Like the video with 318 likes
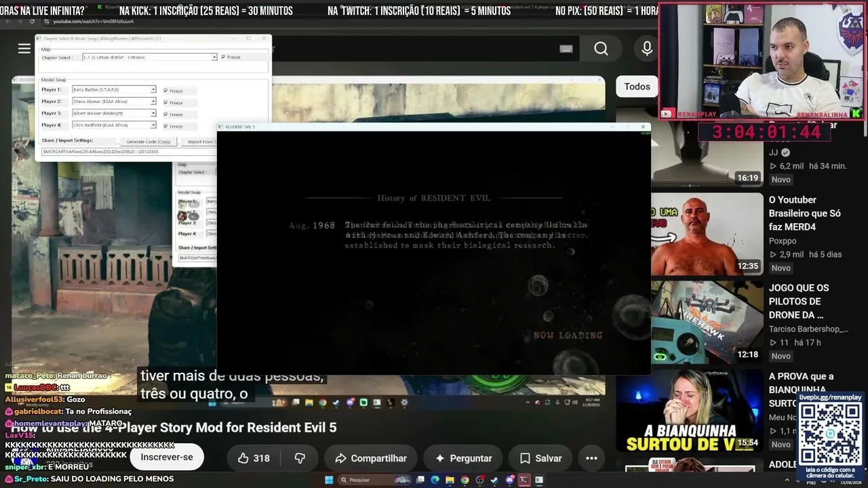Screen dimensions: 868x488 [x=254, y=458]
